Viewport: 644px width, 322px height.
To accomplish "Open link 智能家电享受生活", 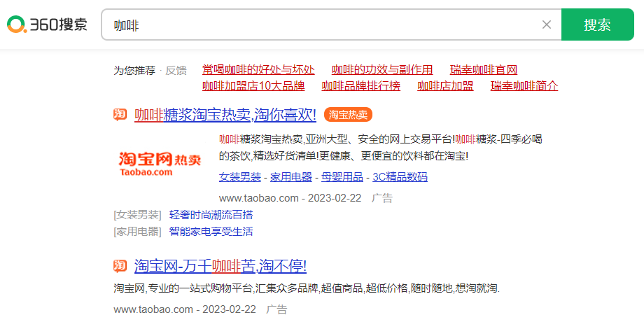I will click(x=211, y=232).
